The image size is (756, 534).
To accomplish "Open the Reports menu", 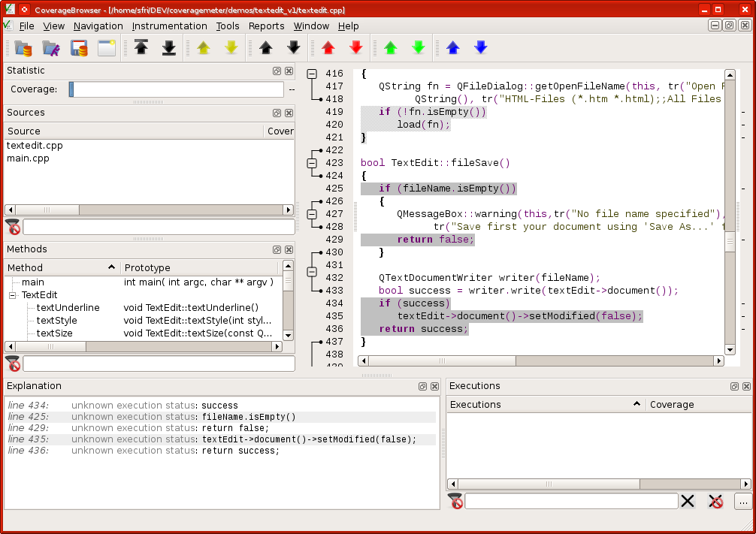I will point(266,26).
